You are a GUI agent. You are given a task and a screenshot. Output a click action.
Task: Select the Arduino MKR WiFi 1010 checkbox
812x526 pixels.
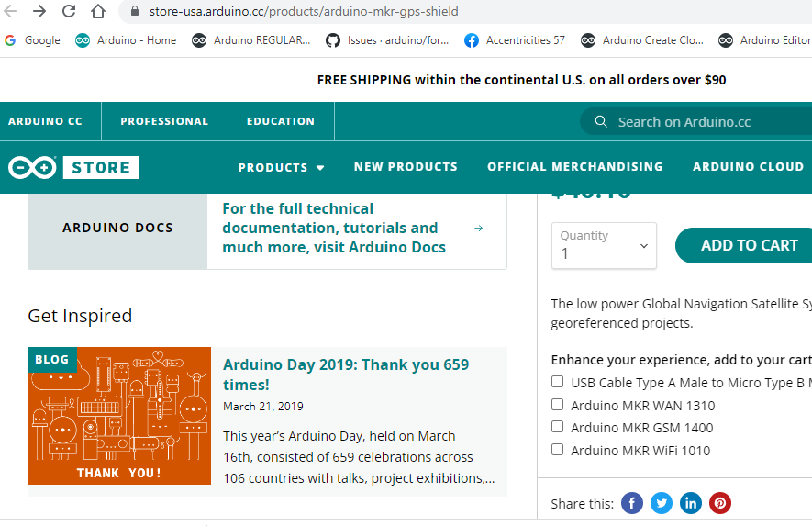pos(558,450)
